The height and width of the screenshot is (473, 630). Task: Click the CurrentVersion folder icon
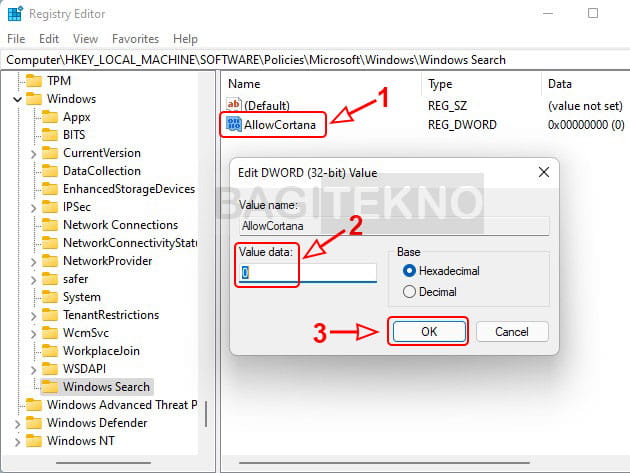50,153
